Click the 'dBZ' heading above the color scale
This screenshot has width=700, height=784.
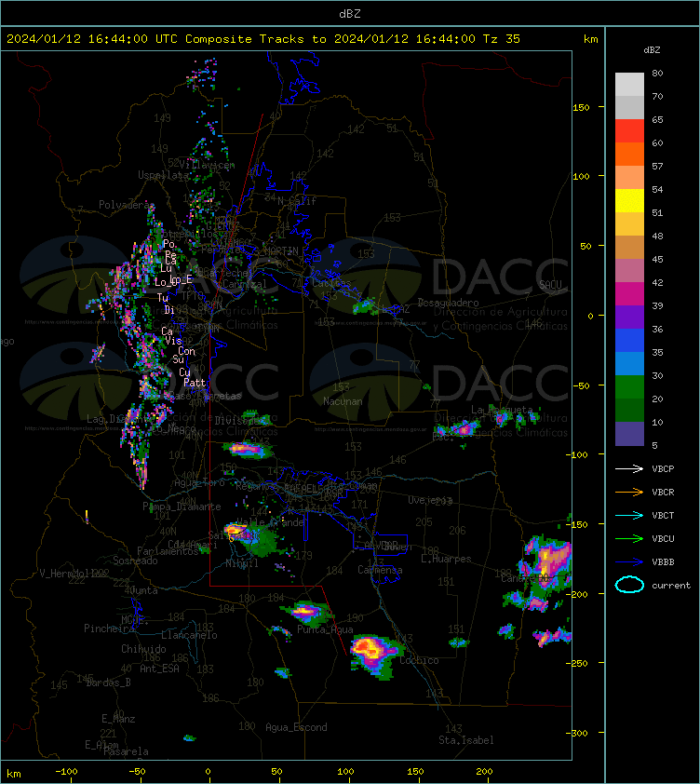[652, 50]
